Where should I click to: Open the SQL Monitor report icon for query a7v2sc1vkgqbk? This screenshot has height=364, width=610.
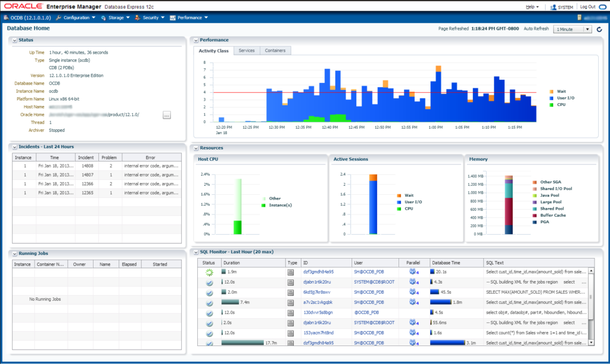290,302
